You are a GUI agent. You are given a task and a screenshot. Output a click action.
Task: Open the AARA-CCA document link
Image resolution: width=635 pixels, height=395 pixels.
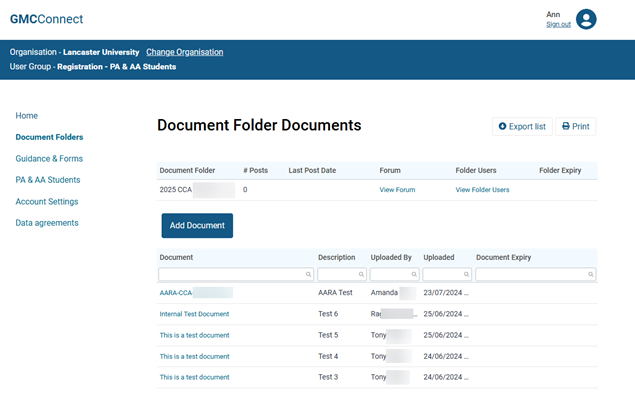[196, 293]
